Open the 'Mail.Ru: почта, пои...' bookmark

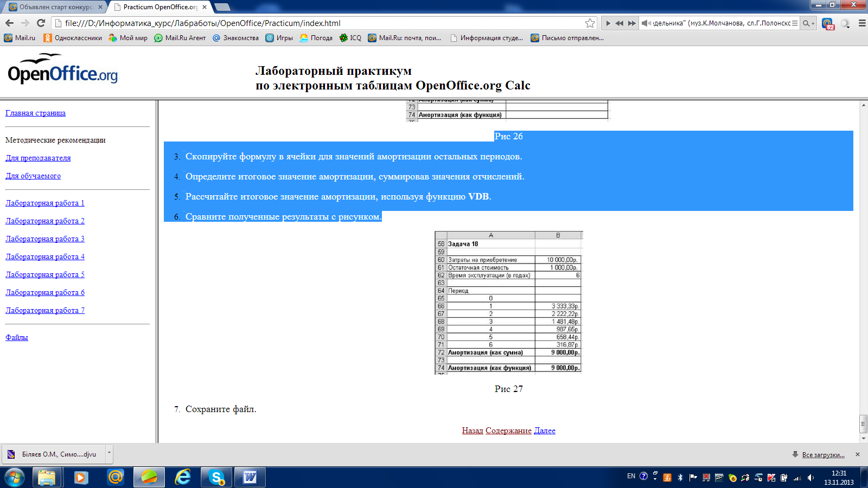tap(404, 38)
